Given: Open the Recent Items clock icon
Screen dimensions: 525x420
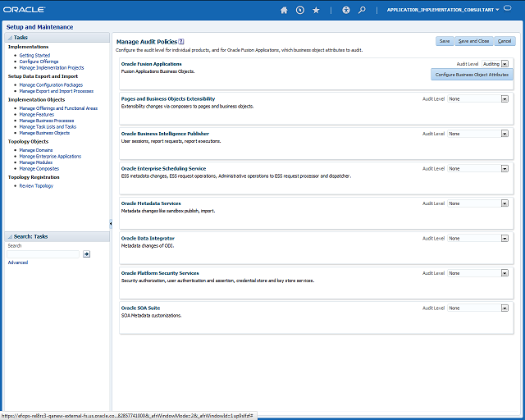Looking at the screenshot, I should point(300,10).
